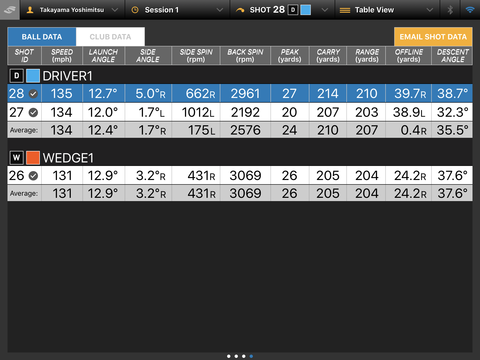Click the Table View list icon
480x360 pixels.
tap(345, 10)
